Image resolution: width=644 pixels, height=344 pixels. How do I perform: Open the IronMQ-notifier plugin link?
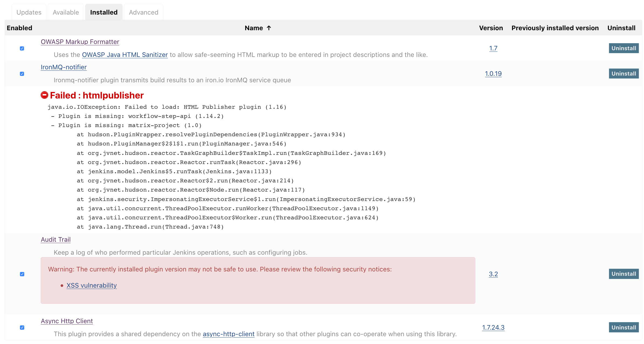(x=64, y=67)
